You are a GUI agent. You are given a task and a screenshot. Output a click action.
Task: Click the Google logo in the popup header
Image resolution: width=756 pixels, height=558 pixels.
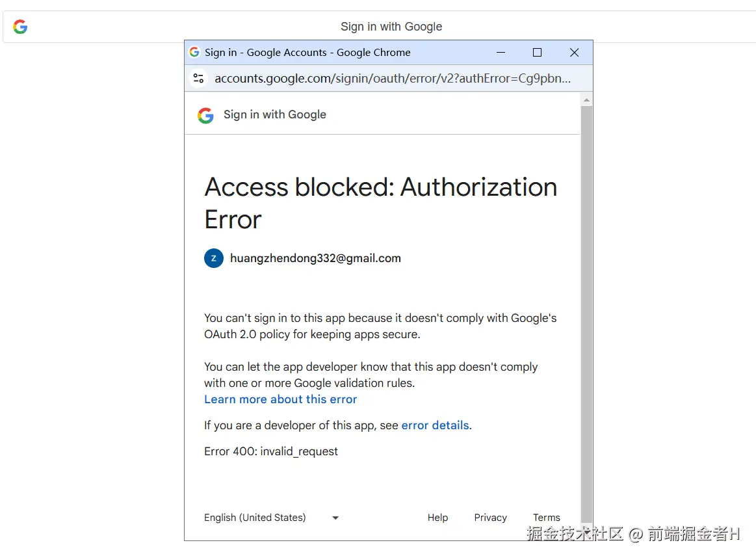click(205, 115)
